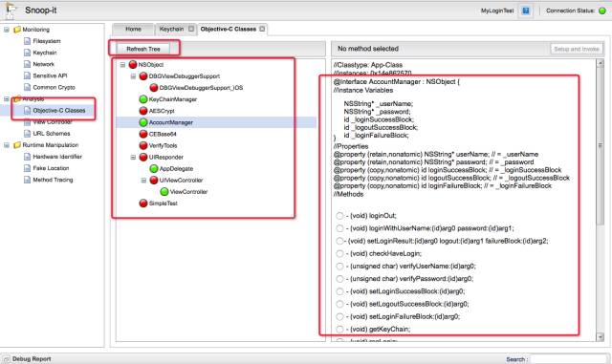Click the Filesystem page icon

(27, 41)
